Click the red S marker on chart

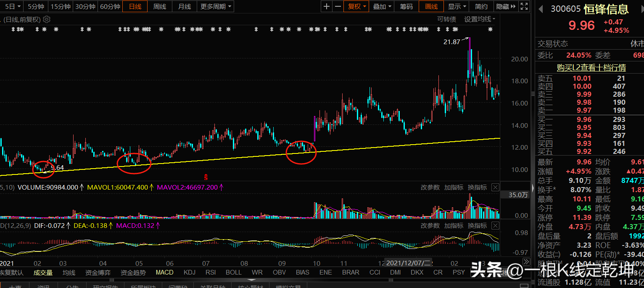pyautogui.click(x=206, y=177)
